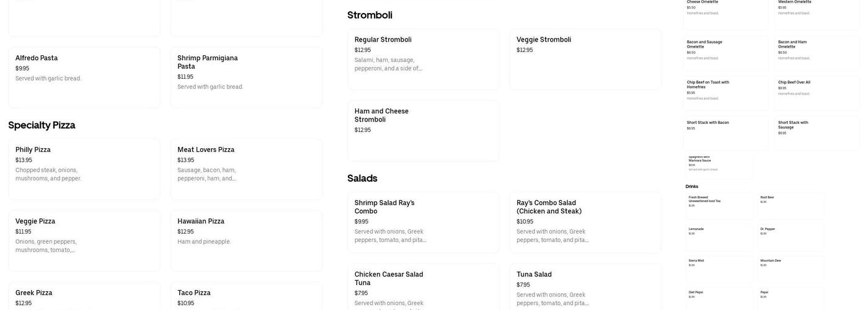
Task: Pick Short Stack with Bacon
Action: pyautogui.click(x=725, y=132)
